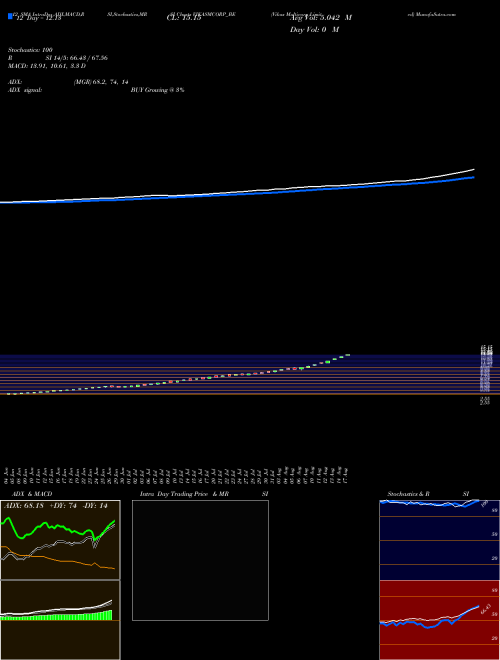Open the blue Stochastics chart thumbnail
Image resolution: width=500 pixels, height=660 pixels.
pos(439,540)
